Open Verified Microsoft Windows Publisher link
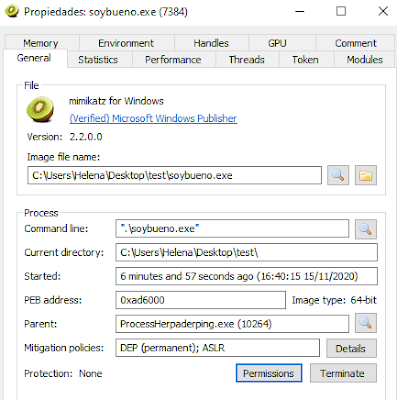The height and width of the screenshot is (400, 397). [x=153, y=118]
